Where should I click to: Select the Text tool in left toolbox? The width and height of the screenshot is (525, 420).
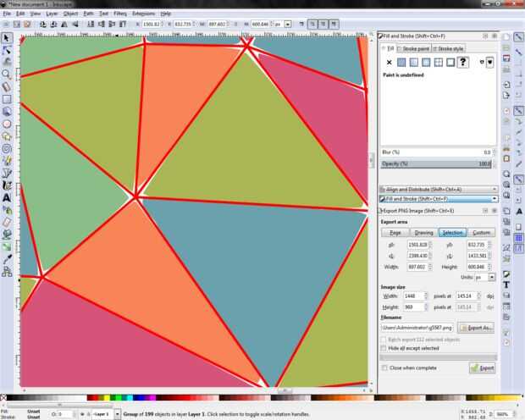(7, 197)
